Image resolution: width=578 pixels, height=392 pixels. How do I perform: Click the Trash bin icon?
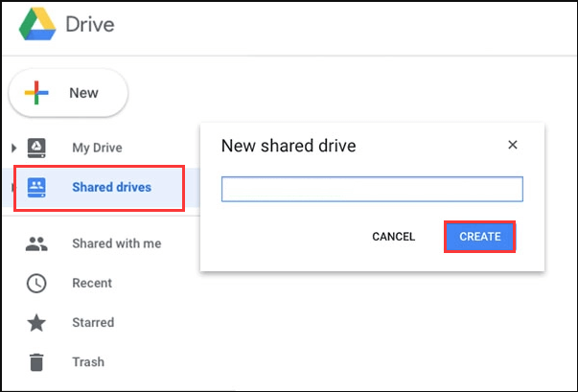tap(36, 362)
